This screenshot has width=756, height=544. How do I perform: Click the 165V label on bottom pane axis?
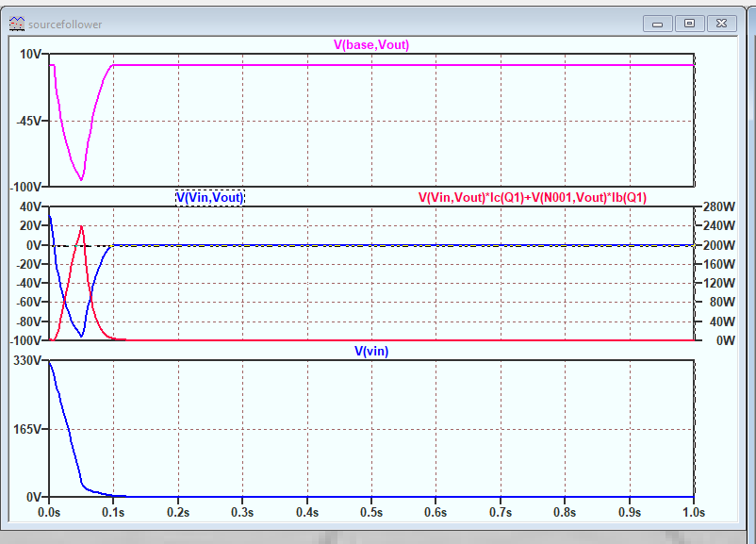(27, 429)
